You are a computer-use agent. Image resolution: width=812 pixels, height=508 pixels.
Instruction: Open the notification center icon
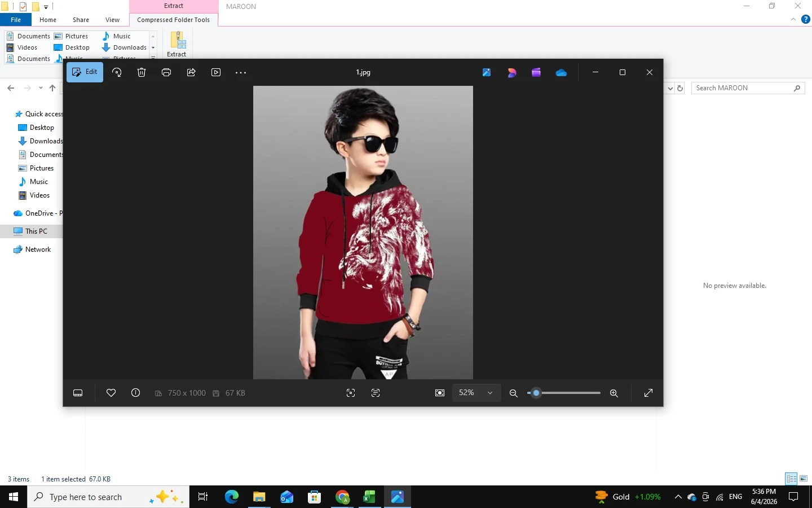pyautogui.click(x=793, y=497)
